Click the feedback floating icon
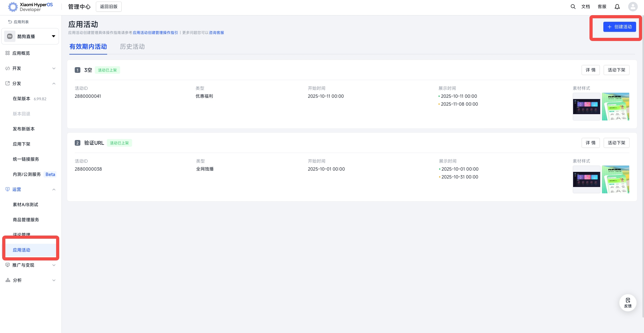The width and height of the screenshot is (644, 333). click(x=628, y=302)
